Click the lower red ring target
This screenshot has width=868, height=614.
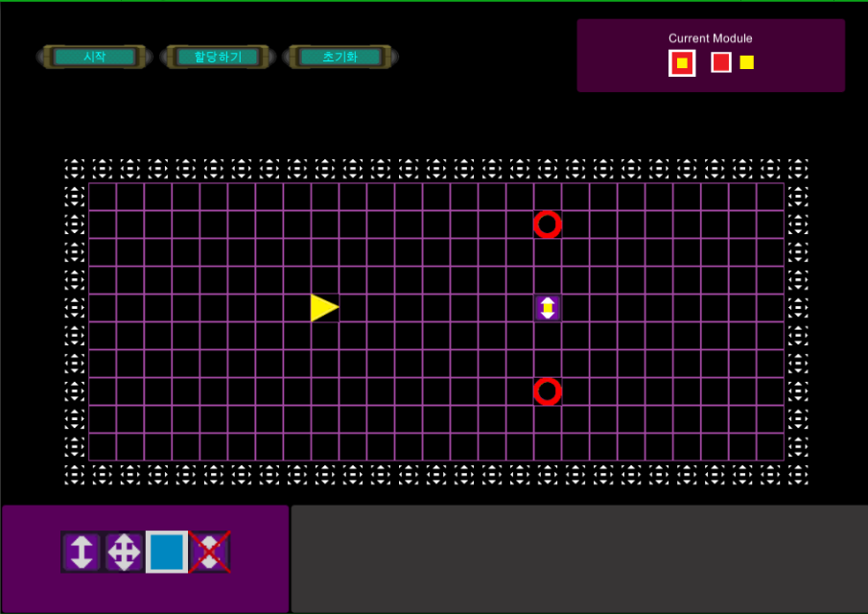pyautogui.click(x=547, y=391)
